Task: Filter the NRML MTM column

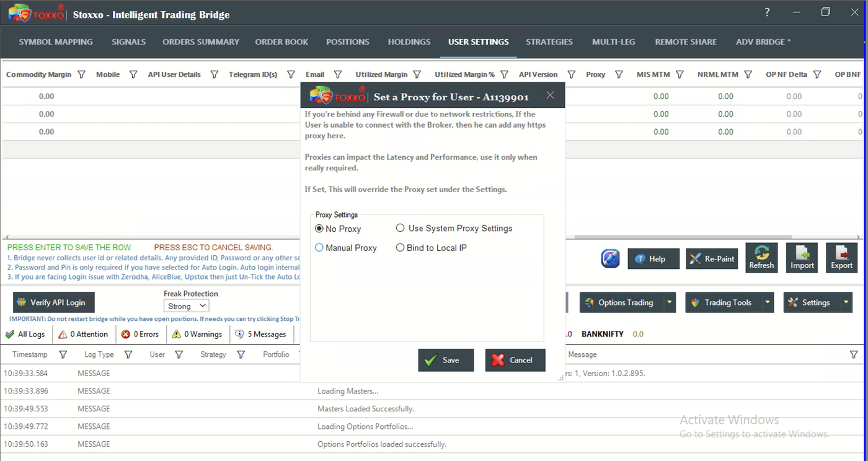Action: (x=748, y=75)
